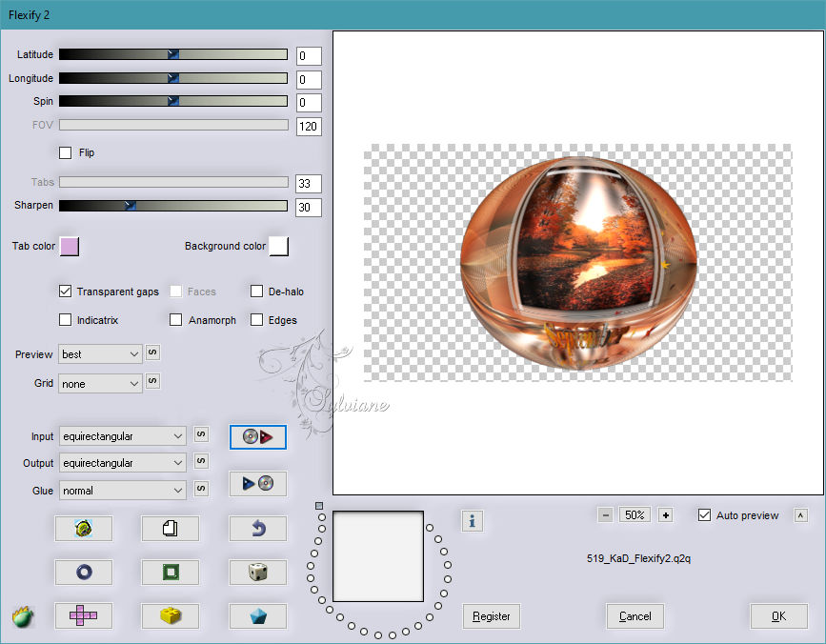The width and height of the screenshot is (826, 644).
Task: Click the play-arrow-then-disc button below Output
Action: [x=257, y=483]
